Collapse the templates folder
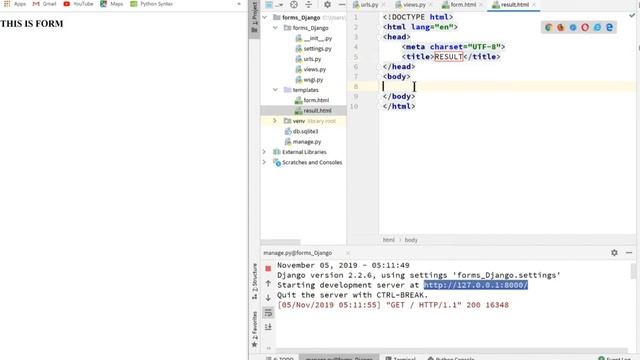This screenshot has height=360, width=640. 275,90
